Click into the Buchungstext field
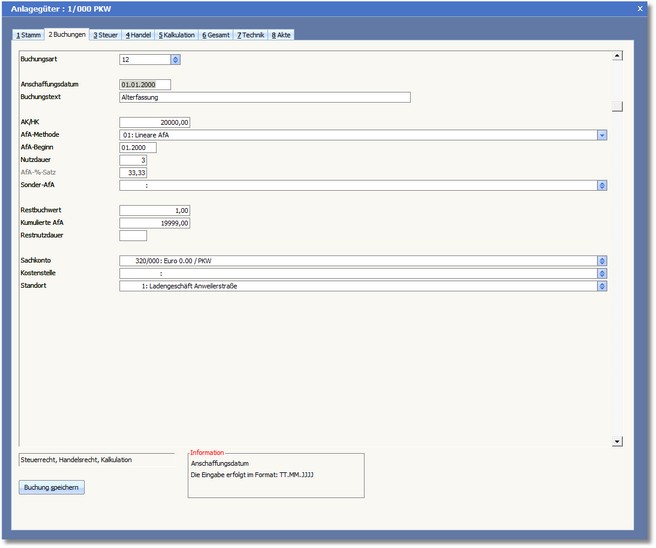Image resolution: width=656 pixels, height=548 pixels. (x=264, y=98)
